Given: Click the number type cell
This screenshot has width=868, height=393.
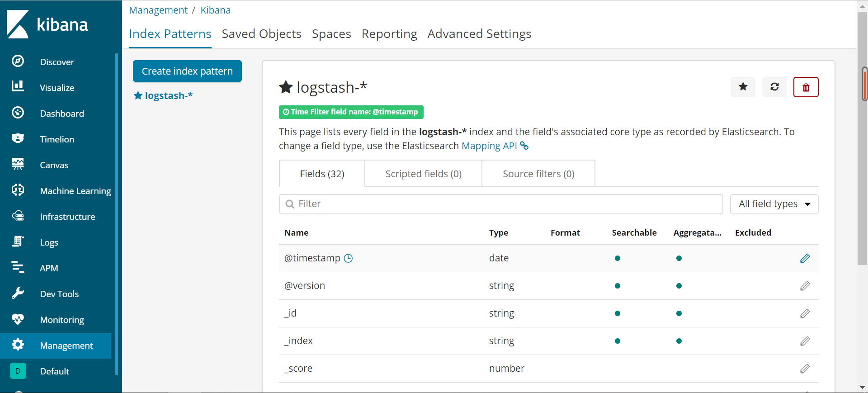Looking at the screenshot, I should 506,369.
